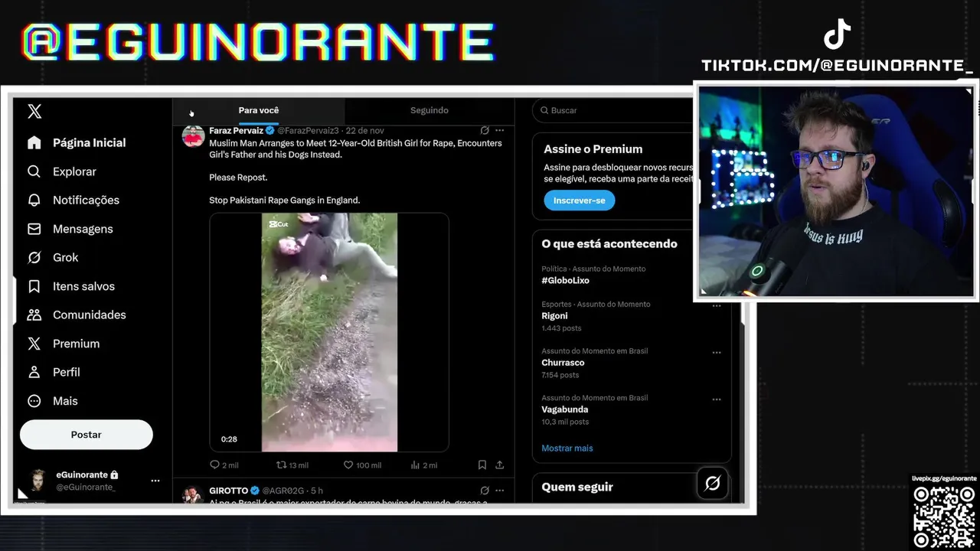This screenshot has height=551, width=980.
Task: Click the TikTok logo in overlay
Action: point(837,34)
